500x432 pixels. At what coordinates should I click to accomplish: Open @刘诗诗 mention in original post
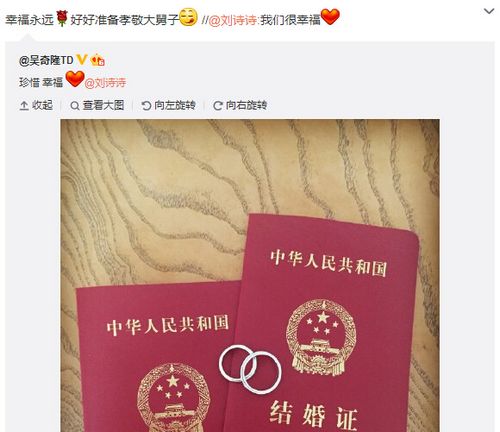pyautogui.click(x=105, y=82)
